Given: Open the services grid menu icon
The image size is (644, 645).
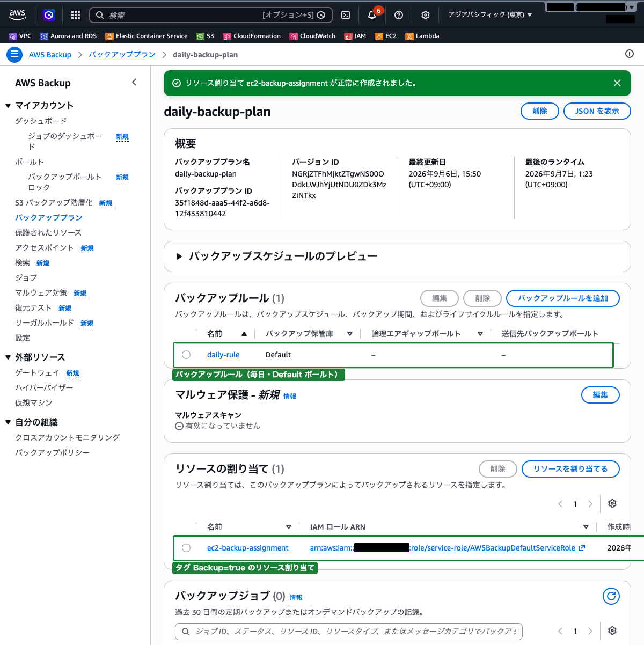Looking at the screenshot, I should point(76,15).
